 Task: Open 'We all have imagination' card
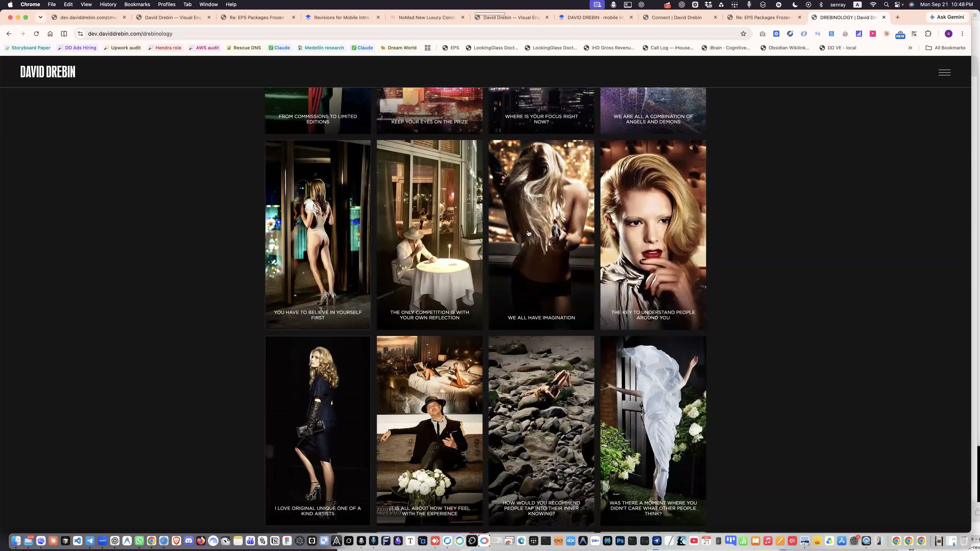(541, 235)
